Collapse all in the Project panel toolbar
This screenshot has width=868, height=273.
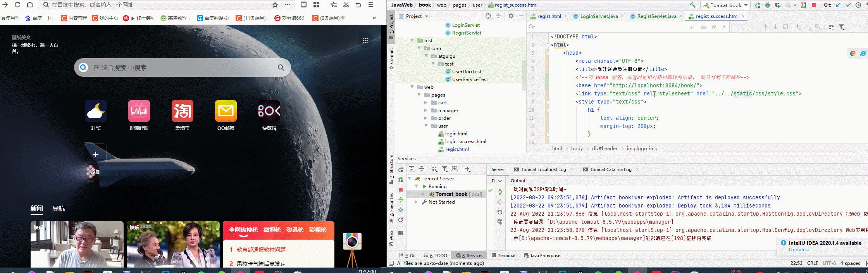498,16
